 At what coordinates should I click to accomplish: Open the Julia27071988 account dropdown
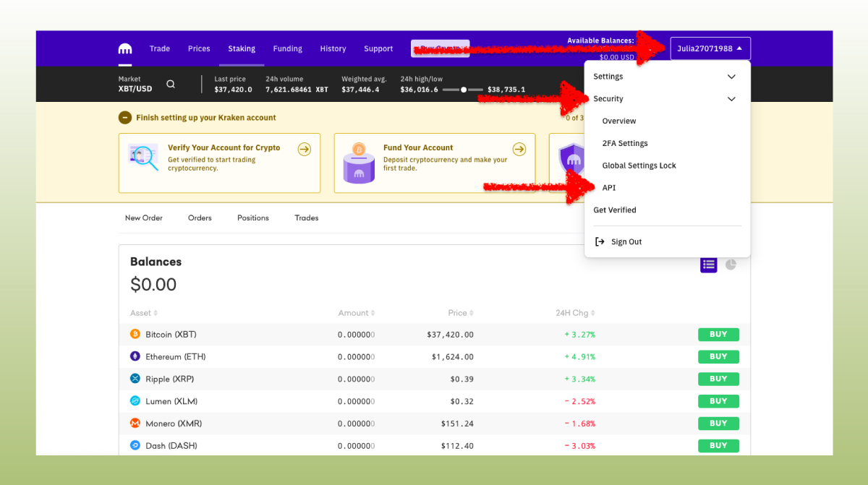click(710, 48)
